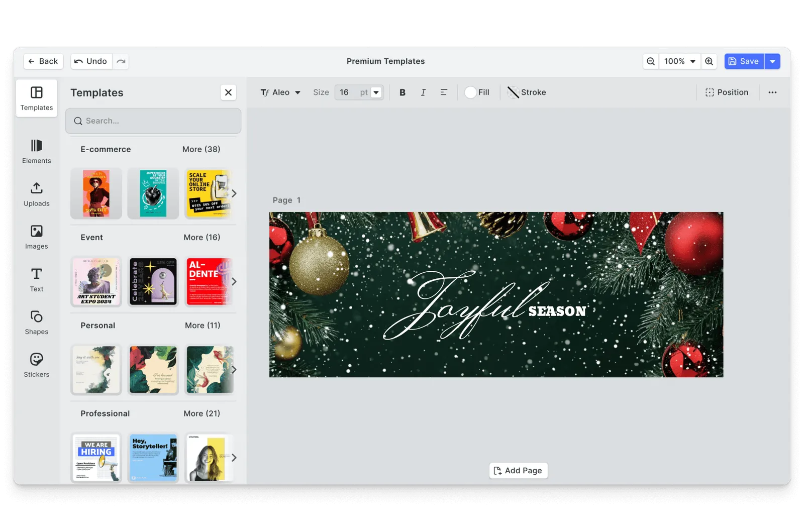
Task: Select the red Al-Dente template
Action: point(209,281)
